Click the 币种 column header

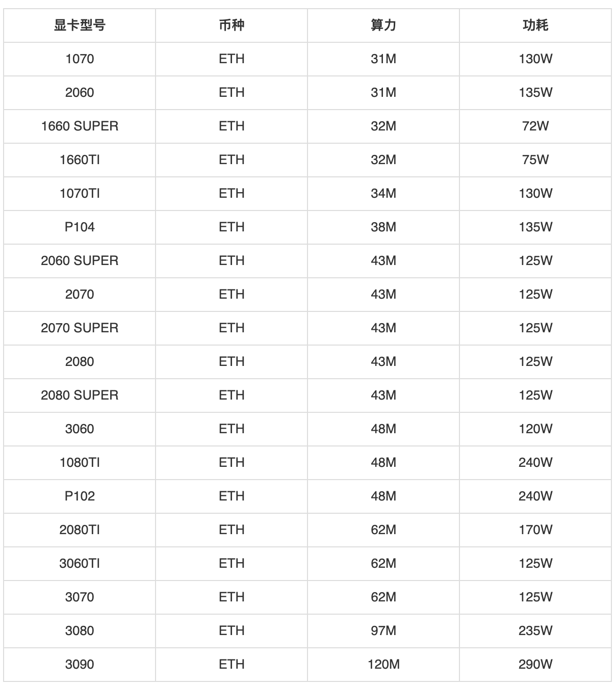coord(232,25)
